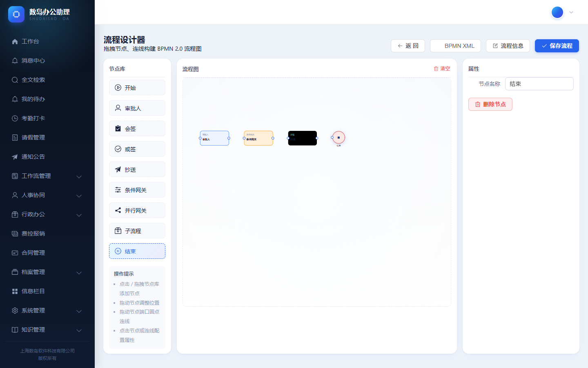The height and width of the screenshot is (368, 588).
Task: Click the 并行网关 share icon
Action: point(118,210)
